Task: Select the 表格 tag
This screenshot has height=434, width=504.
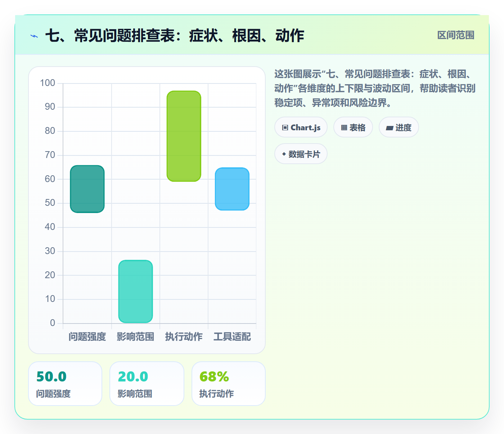Action: click(x=353, y=127)
